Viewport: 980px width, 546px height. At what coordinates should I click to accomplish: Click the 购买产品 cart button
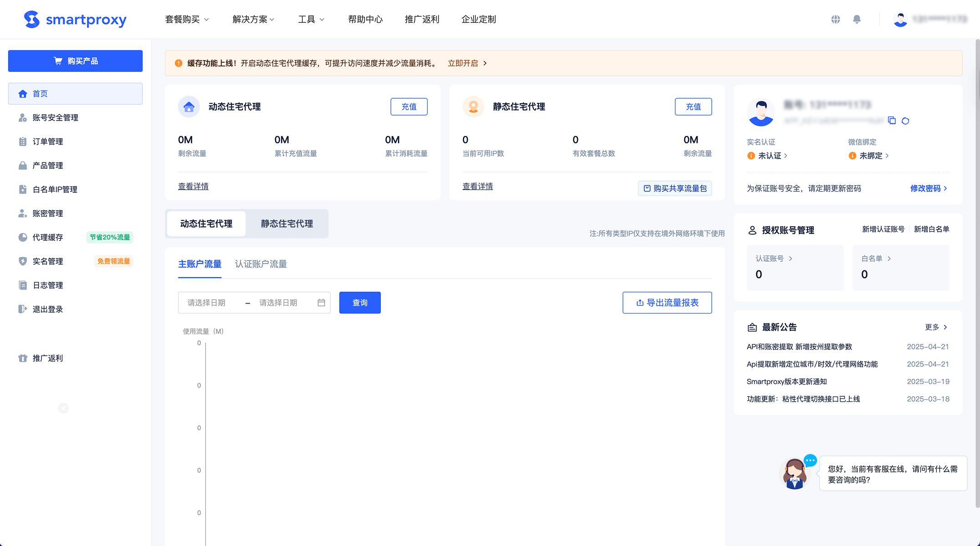pyautogui.click(x=75, y=61)
